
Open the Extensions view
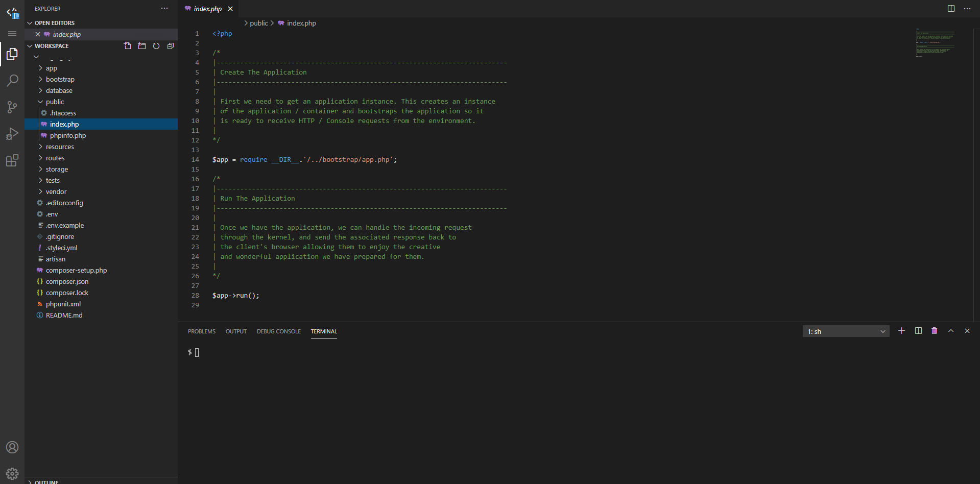click(12, 161)
